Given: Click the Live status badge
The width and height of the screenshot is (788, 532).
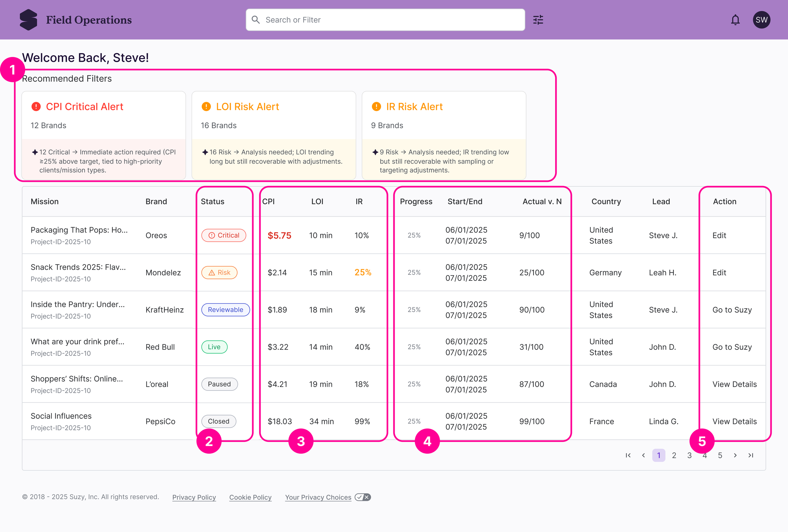Looking at the screenshot, I should tap(214, 347).
